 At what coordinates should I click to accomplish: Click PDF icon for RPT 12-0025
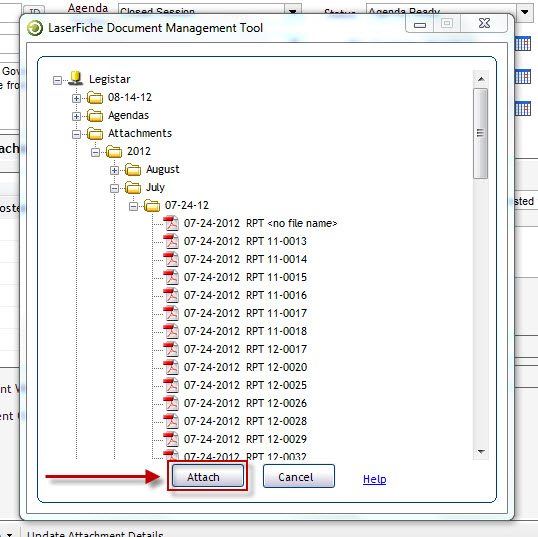[171, 385]
